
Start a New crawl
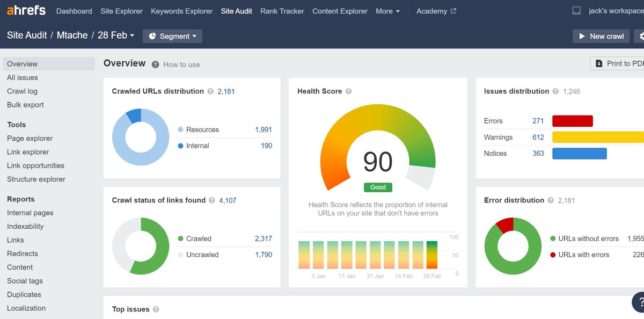601,36
